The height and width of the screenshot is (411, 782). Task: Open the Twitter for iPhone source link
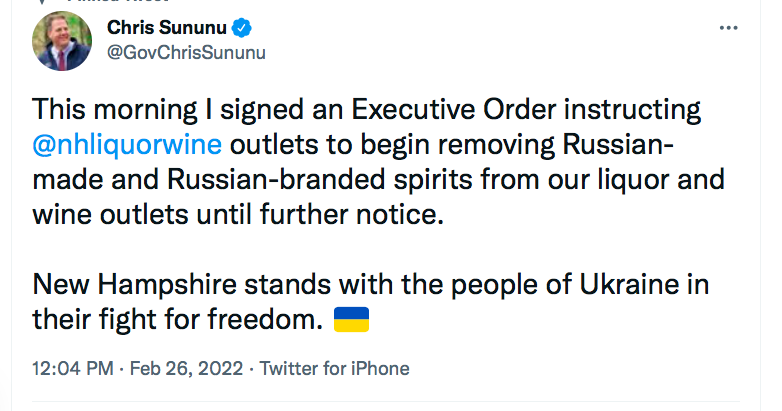(x=334, y=368)
